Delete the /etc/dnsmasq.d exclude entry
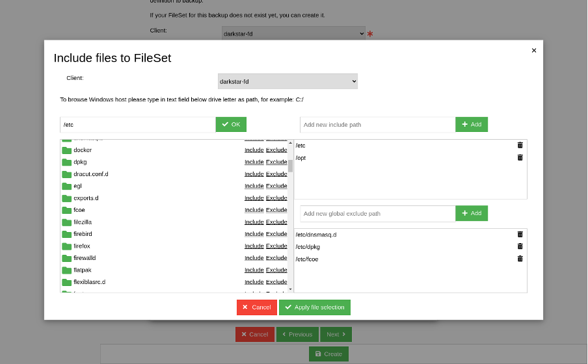The width and height of the screenshot is (588, 364). [520, 234]
